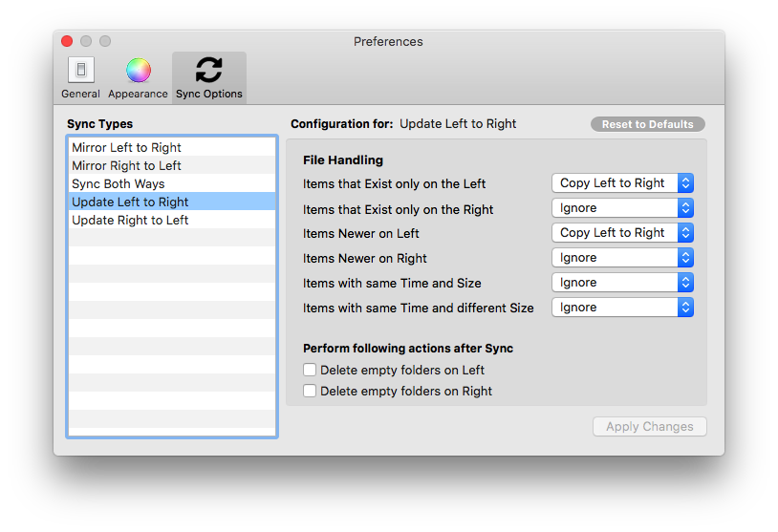Viewport: 778px width, 532px height.
Task: Open the Appearance color wheel icon
Action: 139,71
